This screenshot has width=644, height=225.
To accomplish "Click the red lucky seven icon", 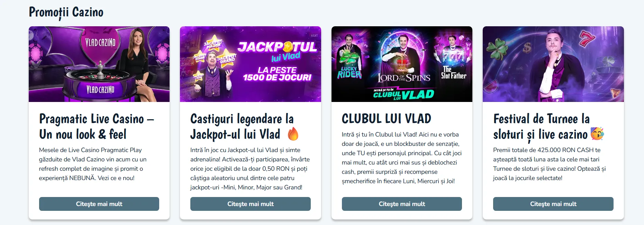I will tap(587, 38).
